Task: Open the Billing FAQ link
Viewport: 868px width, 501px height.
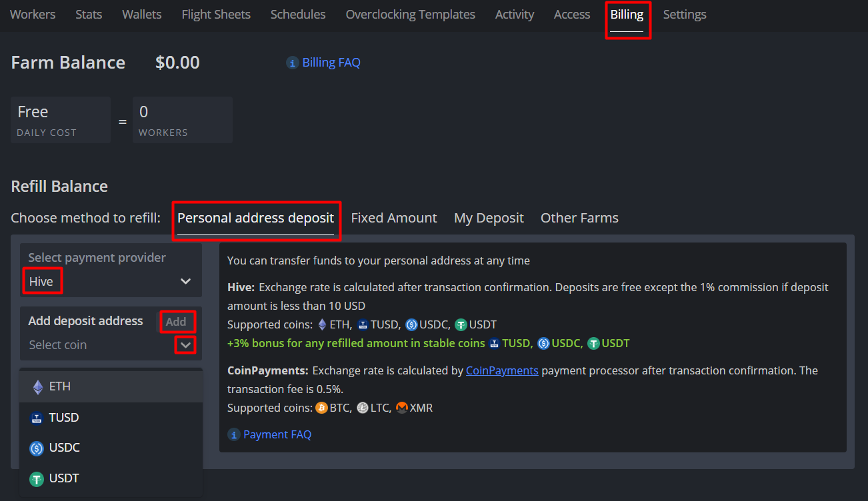Action: [x=331, y=63]
